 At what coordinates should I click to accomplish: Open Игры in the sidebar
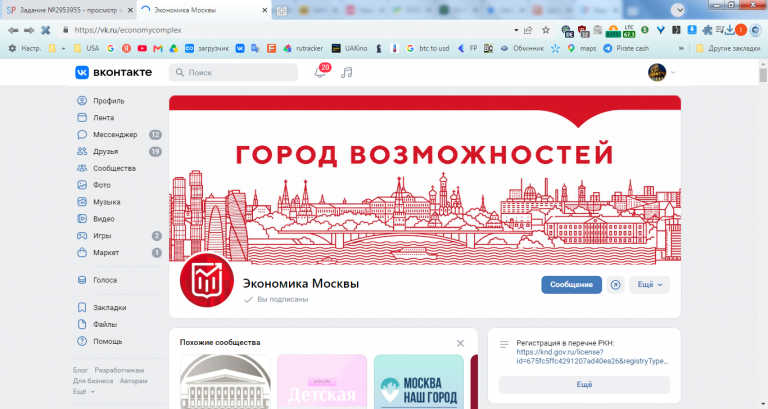point(119,236)
